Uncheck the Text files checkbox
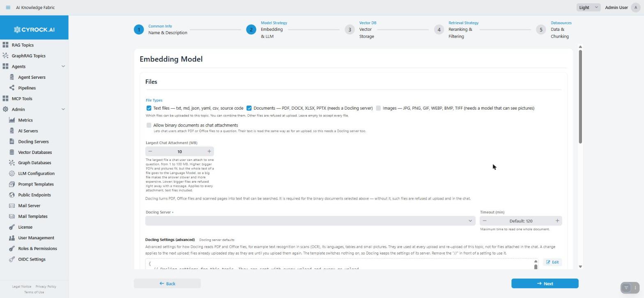 (149, 108)
